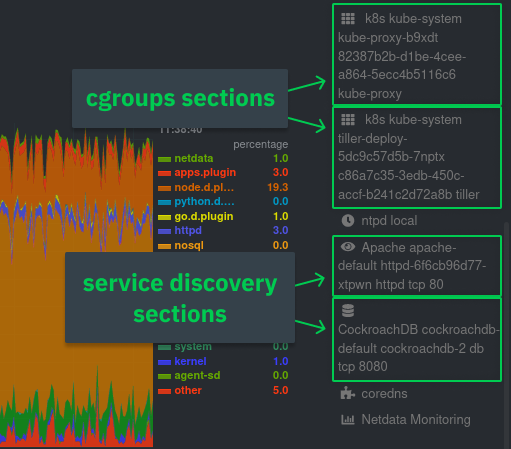The image size is (511, 449).
Task: Open CockroachDB cockroachdb-2 db section
Action: 417,339
